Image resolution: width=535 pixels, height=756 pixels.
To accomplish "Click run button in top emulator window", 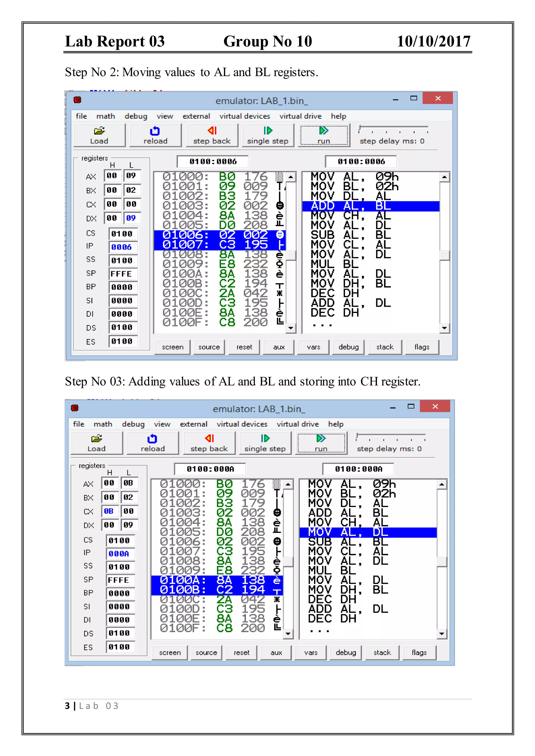I will pyautogui.click(x=324, y=135).
